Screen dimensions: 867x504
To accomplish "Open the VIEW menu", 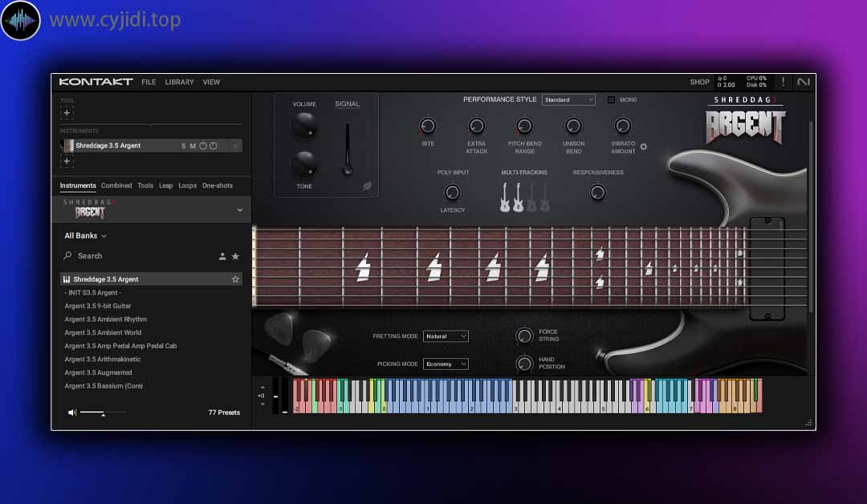I will coord(211,82).
